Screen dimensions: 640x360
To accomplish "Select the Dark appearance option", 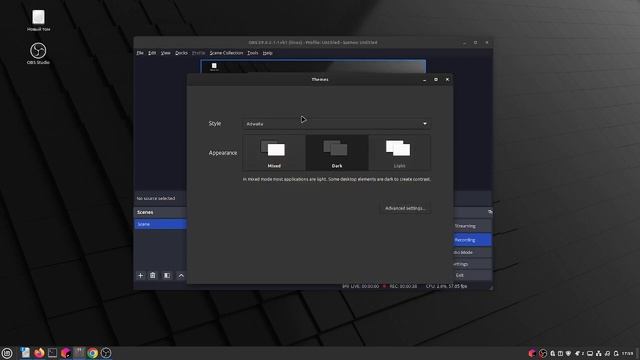I will click(337, 153).
